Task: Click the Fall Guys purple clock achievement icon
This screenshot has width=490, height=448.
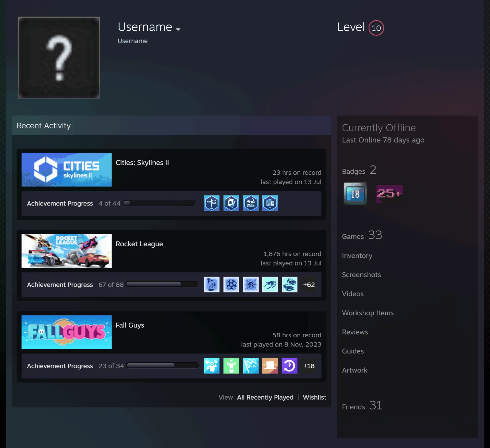Action: click(289, 366)
